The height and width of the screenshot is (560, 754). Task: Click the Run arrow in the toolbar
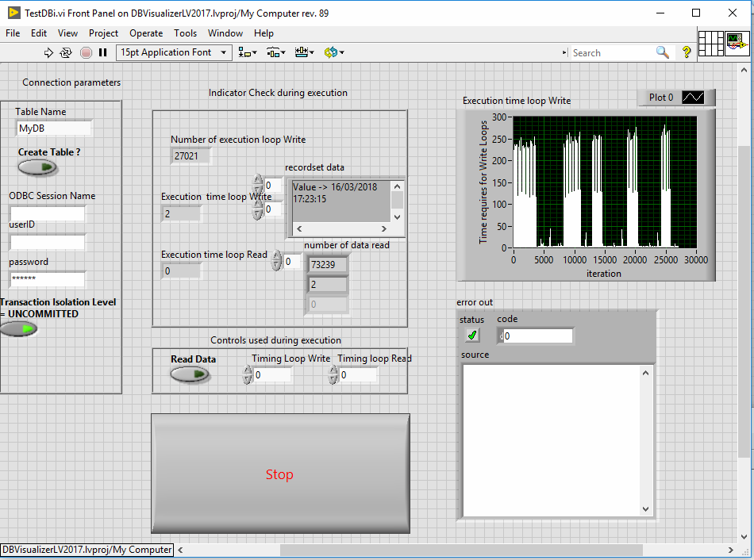click(x=48, y=52)
